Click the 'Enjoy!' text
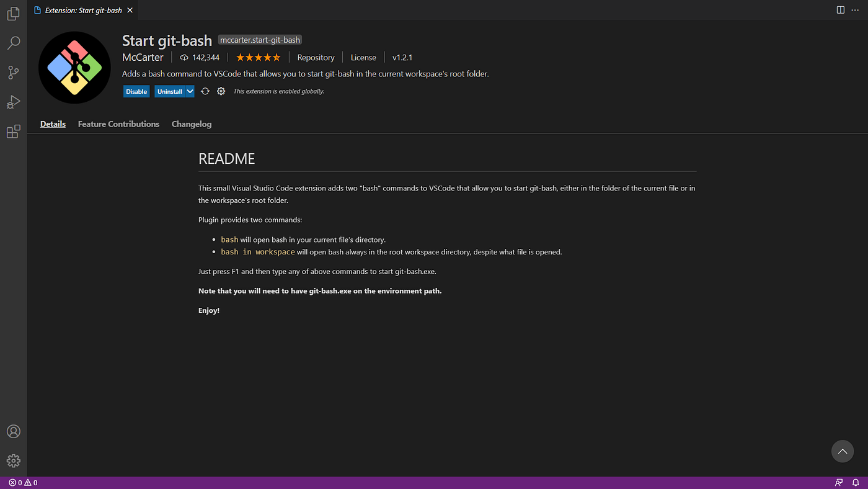The width and height of the screenshot is (868, 489). [209, 310]
